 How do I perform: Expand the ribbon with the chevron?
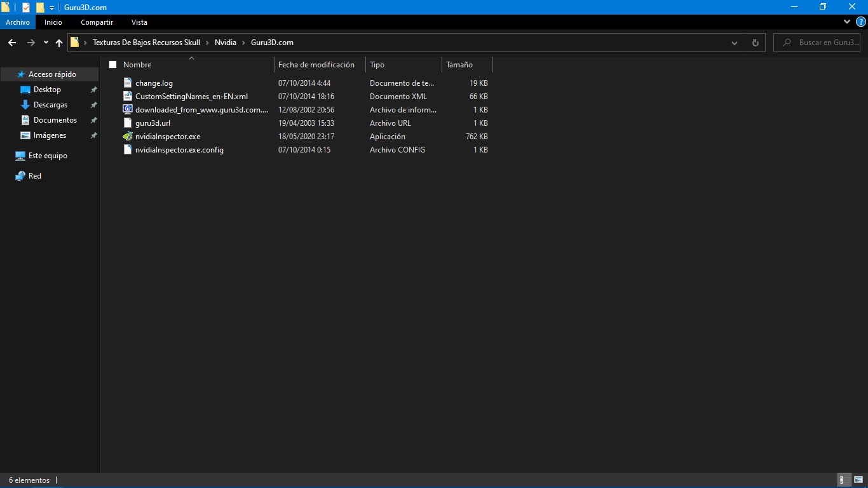pos(847,22)
